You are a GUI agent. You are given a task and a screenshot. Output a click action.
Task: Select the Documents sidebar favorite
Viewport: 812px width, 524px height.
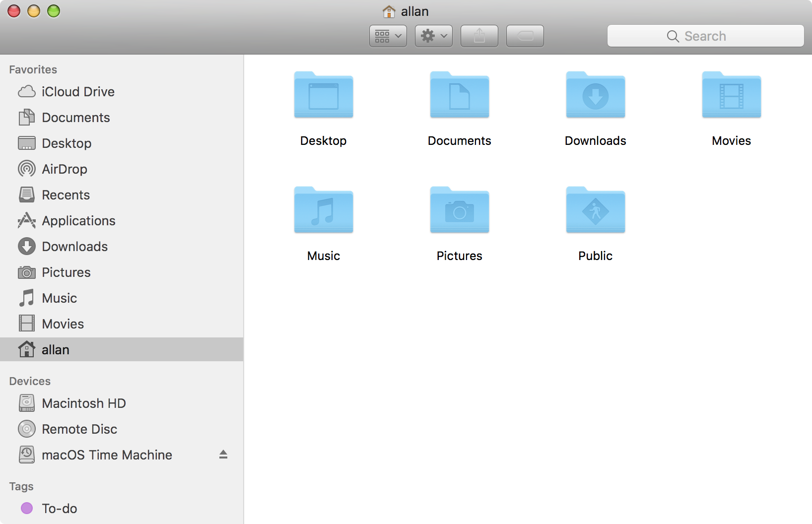(122, 118)
